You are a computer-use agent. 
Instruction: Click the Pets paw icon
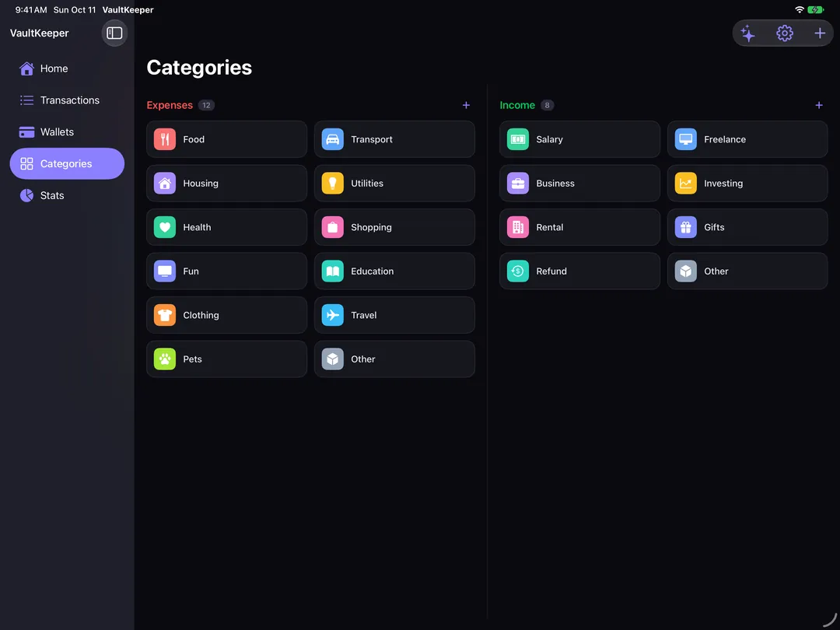(x=164, y=359)
